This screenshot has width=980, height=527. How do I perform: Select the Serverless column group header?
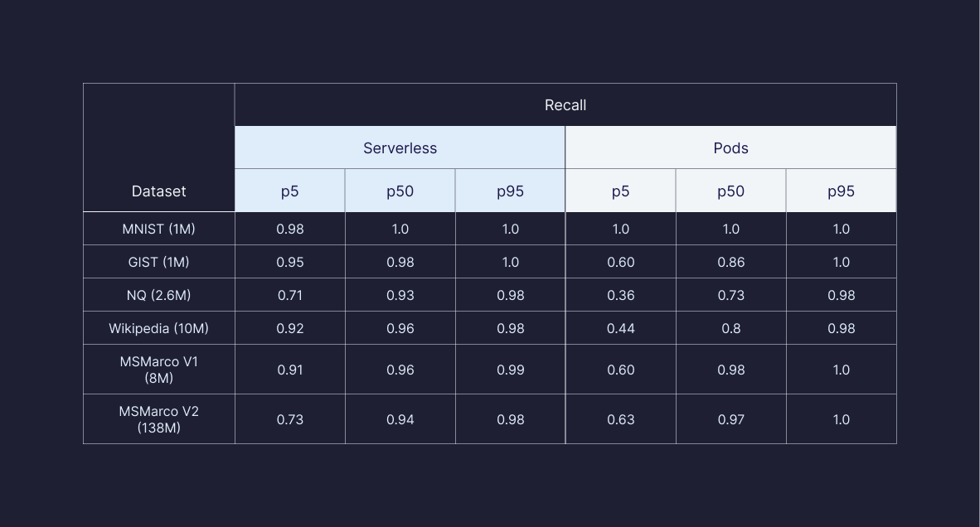pyautogui.click(x=400, y=148)
